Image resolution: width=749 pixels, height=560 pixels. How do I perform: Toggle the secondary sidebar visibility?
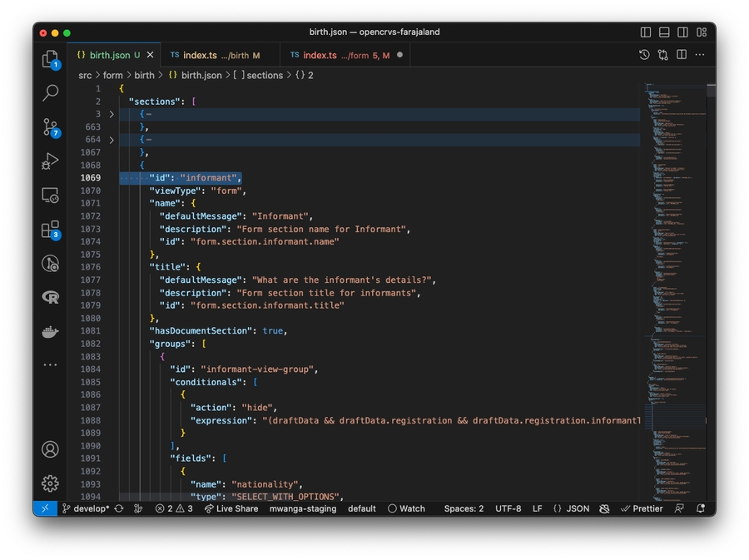click(682, 32)
